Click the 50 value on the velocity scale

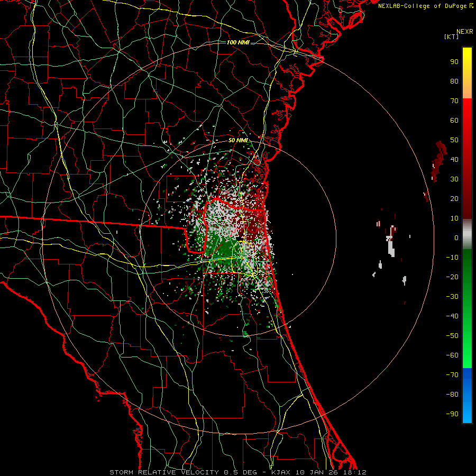(454, 140)
